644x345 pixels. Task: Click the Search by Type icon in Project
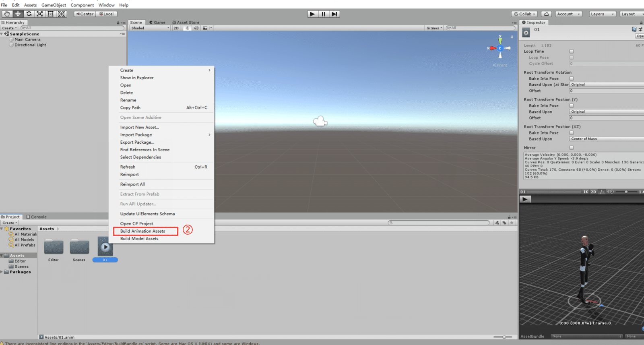click(497, 223)
